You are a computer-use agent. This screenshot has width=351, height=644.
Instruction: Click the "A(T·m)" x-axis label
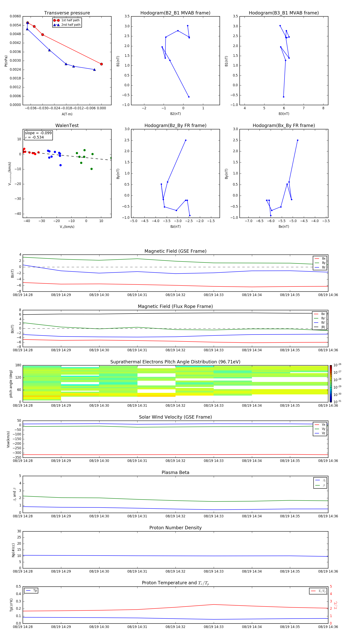pyautogui.click(x=67, y=114)
